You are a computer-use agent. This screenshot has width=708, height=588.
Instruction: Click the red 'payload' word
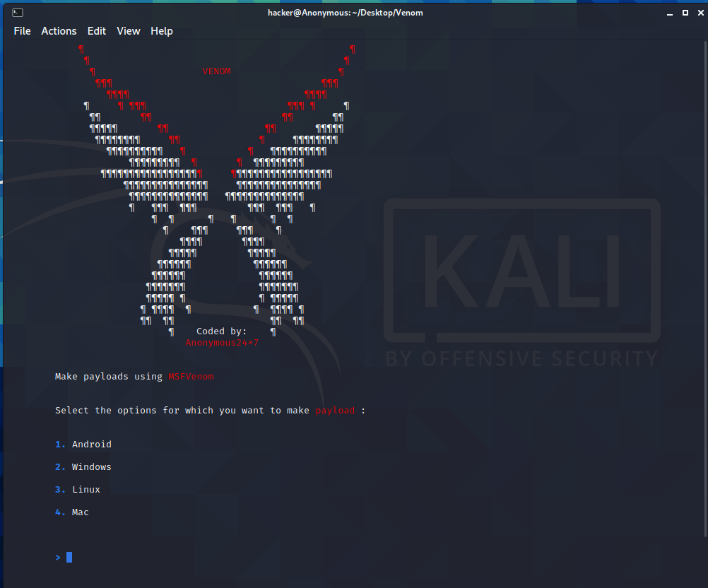coord(335,411)
